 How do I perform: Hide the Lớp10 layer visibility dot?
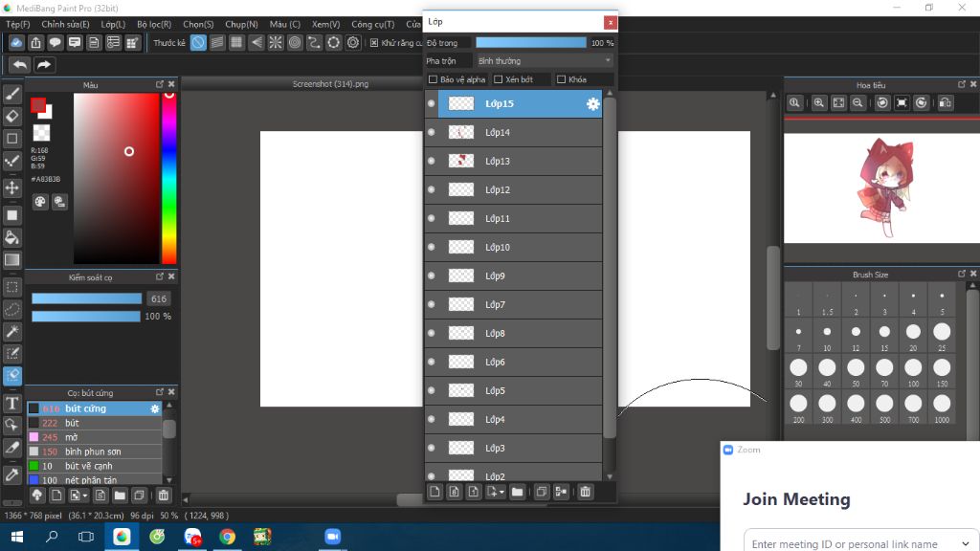pos(432,247)
